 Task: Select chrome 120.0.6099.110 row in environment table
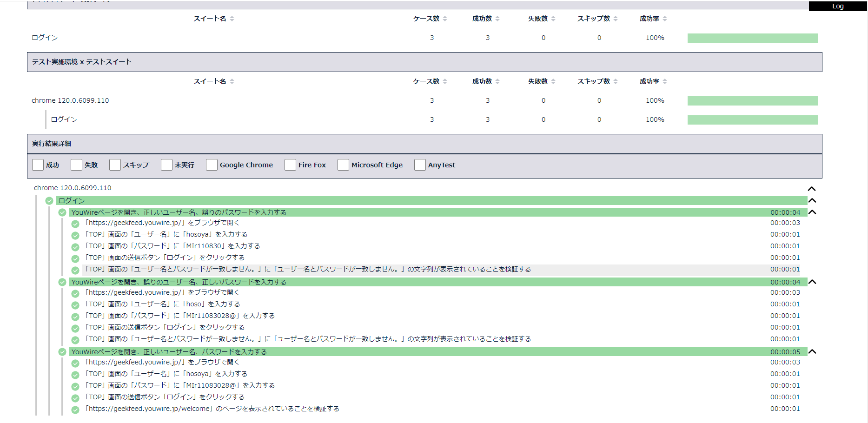pos(424,100)
